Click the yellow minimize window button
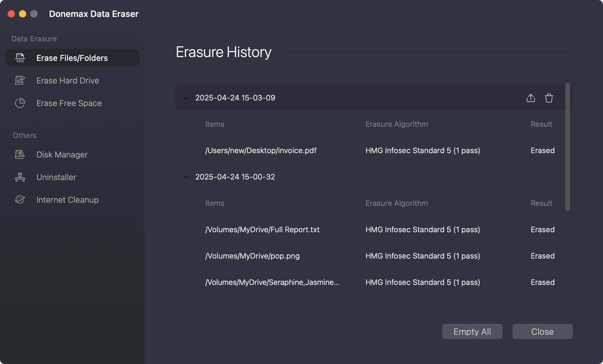This screenshot has height=364, width=603. coord(23,14)
